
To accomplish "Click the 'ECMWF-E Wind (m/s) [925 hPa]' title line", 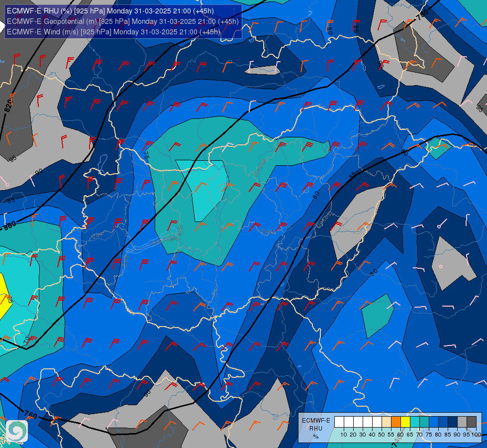I will pos(113,32).
